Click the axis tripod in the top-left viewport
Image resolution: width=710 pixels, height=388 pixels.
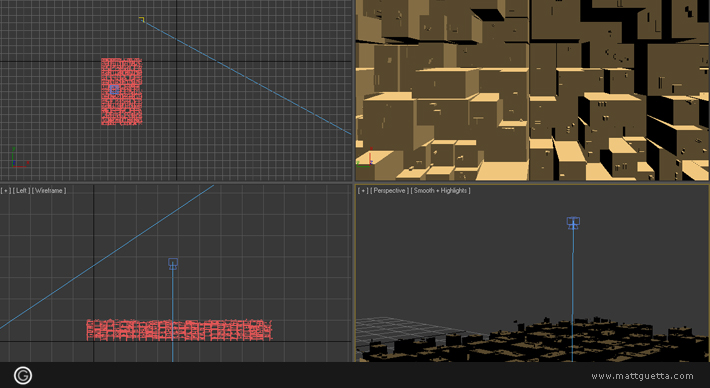point(19,158)
